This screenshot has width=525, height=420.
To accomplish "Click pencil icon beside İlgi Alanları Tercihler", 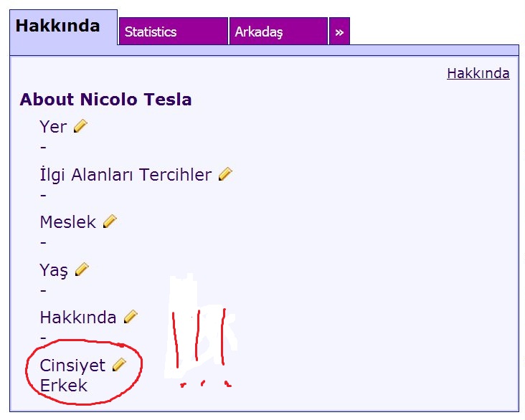I will 225,174.
